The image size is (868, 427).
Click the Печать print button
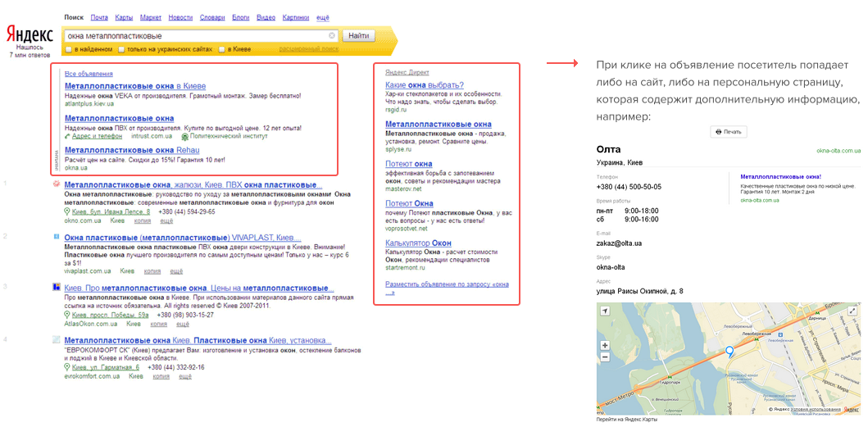click(729, 133)
